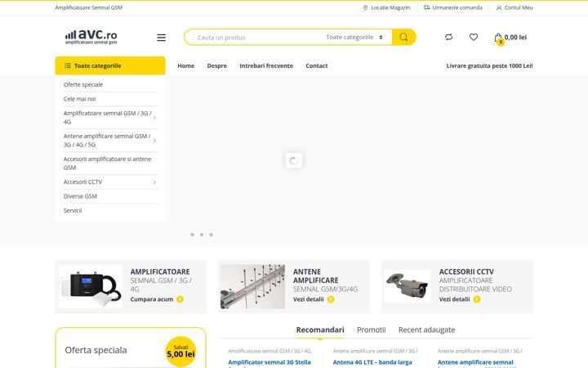Open the Despre menu item
Screen dimensions: 588x368
point(216,65)
